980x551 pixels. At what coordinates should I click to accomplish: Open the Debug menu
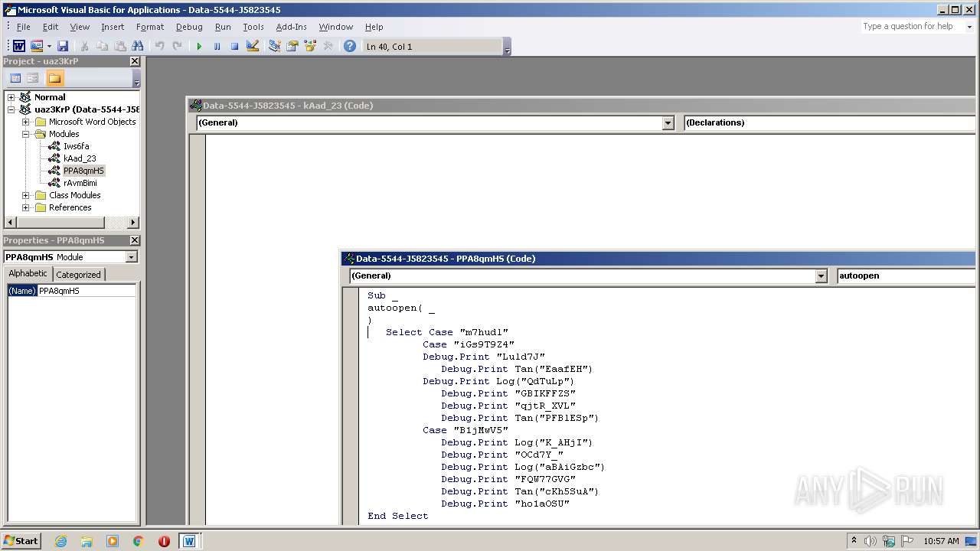tap(189, 27)
